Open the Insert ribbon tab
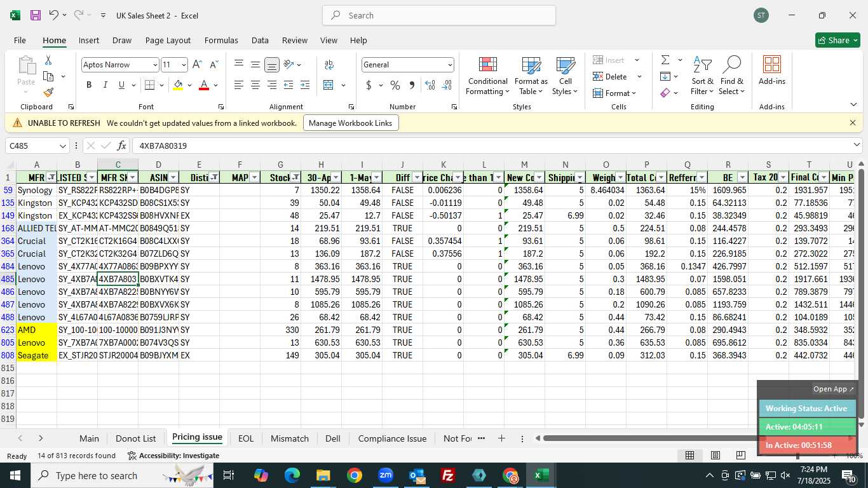This screenshot has width=868, height=488. pyautogui.click(x=89, y=40)
